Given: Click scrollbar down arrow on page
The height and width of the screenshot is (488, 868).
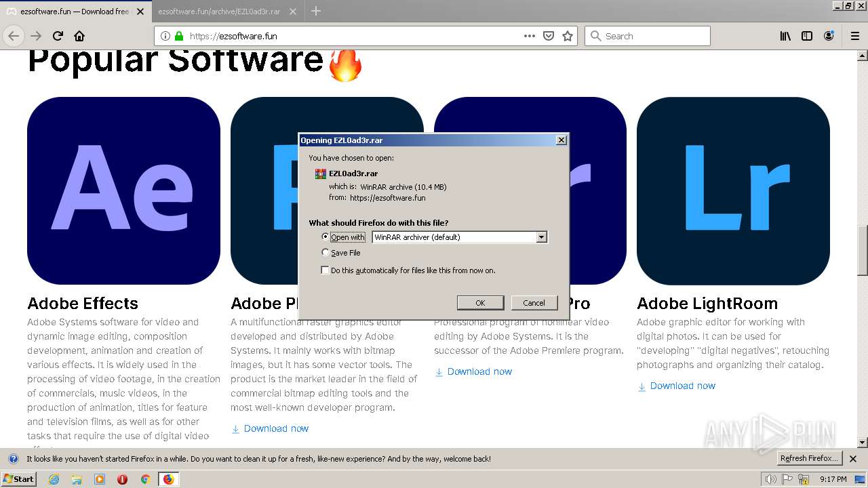Looking at the screenshot, I should 863,443.
